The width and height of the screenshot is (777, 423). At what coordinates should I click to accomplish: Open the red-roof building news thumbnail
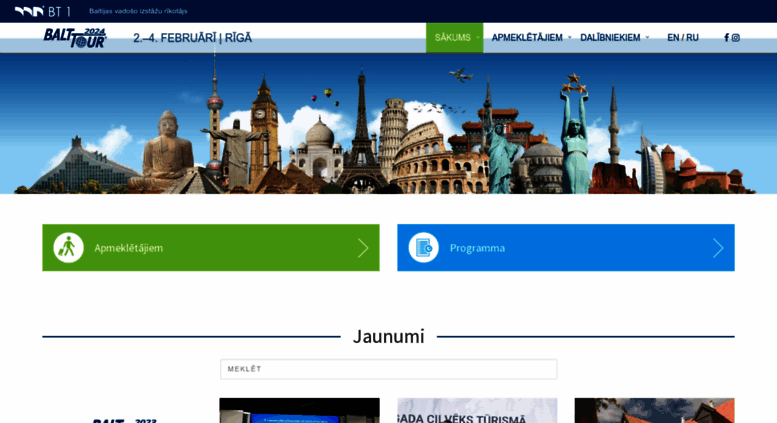[x=655, y=411]
